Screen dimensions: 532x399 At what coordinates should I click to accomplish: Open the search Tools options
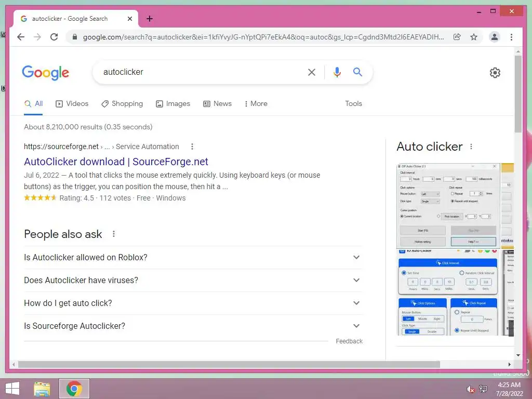(353, 104)
